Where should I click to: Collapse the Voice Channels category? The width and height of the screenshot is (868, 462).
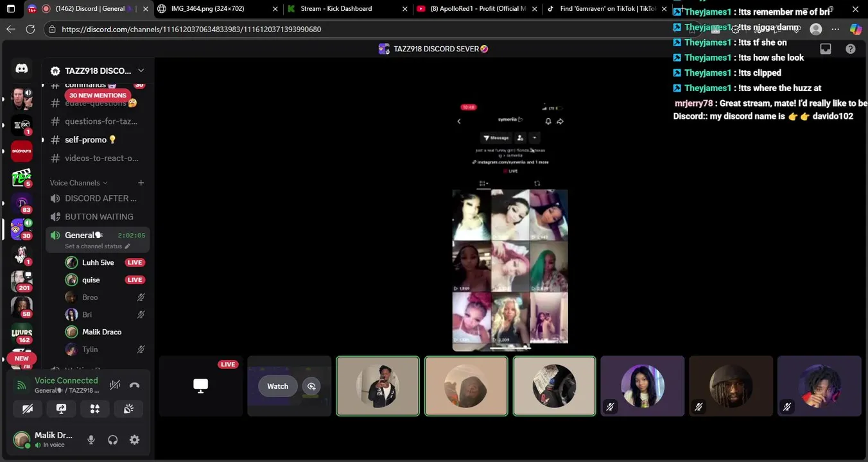pos(79,183)
